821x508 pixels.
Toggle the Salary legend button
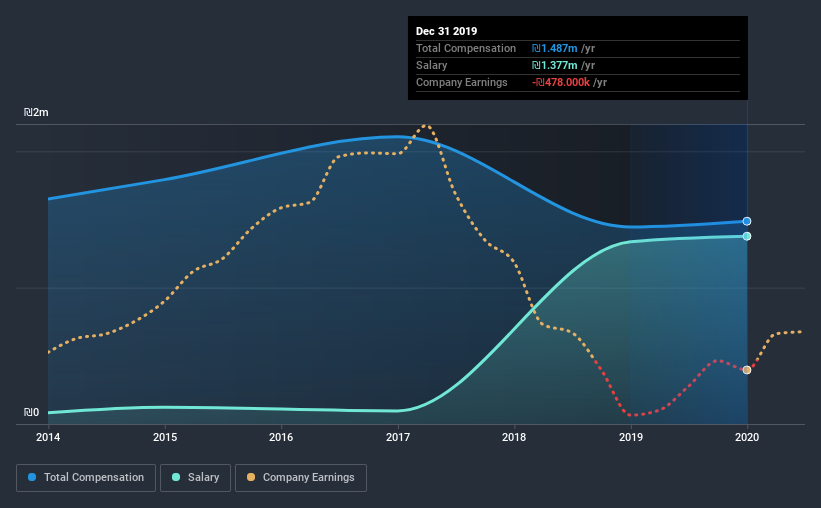(195, 478)
